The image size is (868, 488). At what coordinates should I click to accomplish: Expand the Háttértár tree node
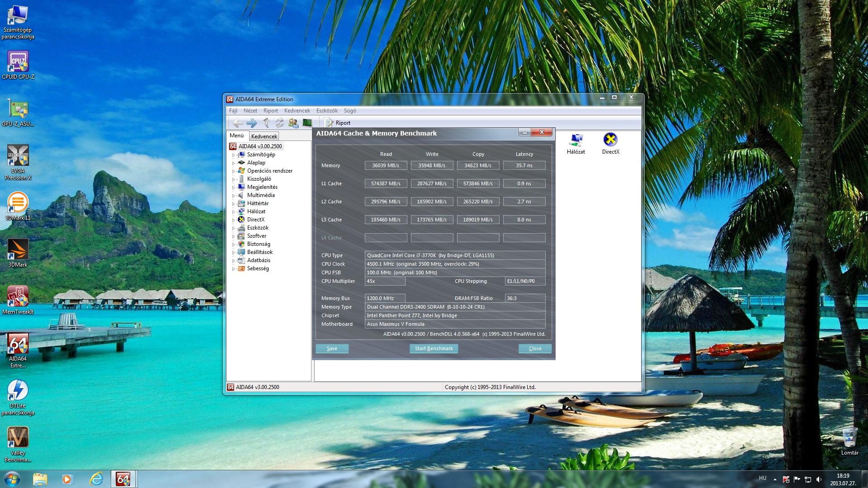[234, 204]
